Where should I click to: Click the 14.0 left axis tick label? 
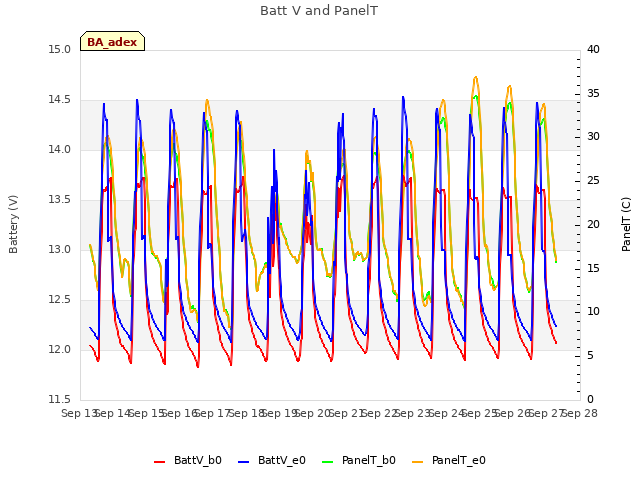click(60, 150)
